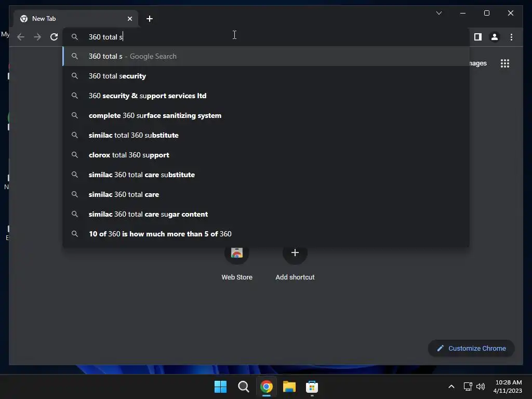This screenshot has width=532, height=399.
Task: Open Customize Chrome
Action: pos(471,349)
